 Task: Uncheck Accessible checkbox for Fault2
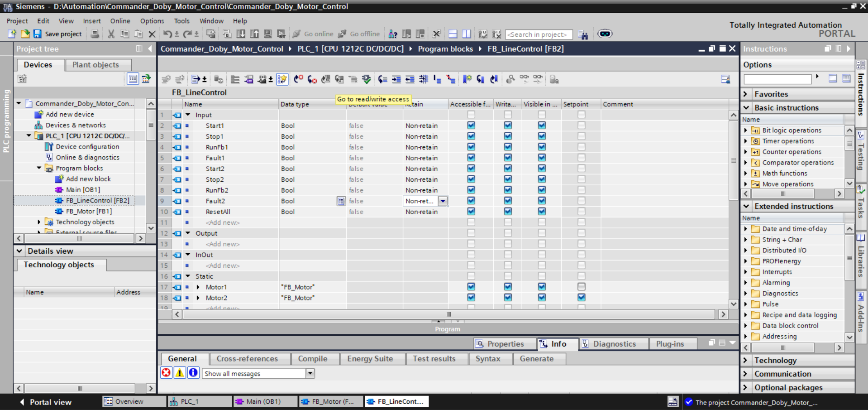click(x=471, y=201)
